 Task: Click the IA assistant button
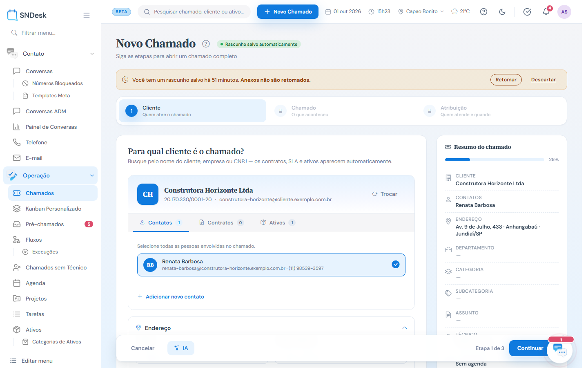[181, 348]
